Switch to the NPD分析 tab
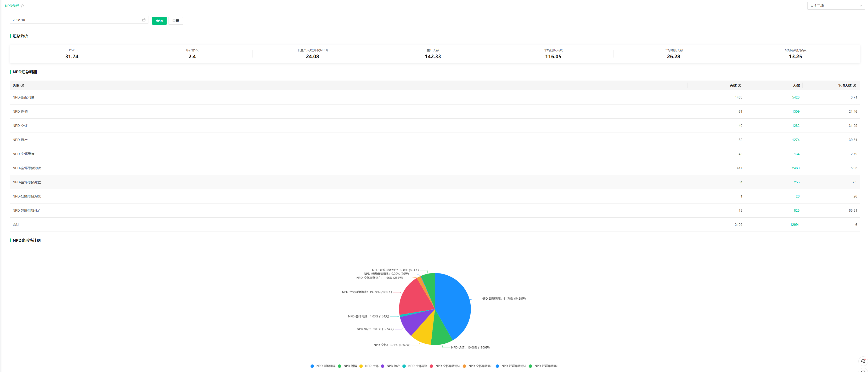This screenshot has height=372, width=868. pyautogui.click(x=12, y=6)
